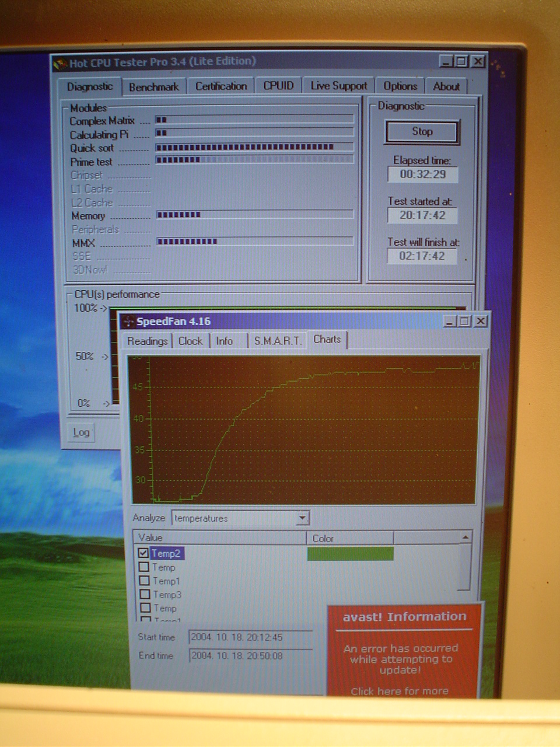Click the SpeedFan temperature chart
This screenshot has height=747, width=560.
click(x=304, y=430)
